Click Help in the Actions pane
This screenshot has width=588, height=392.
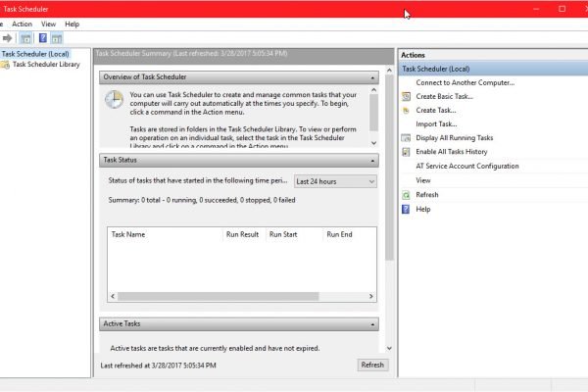[x=423, y=210]
